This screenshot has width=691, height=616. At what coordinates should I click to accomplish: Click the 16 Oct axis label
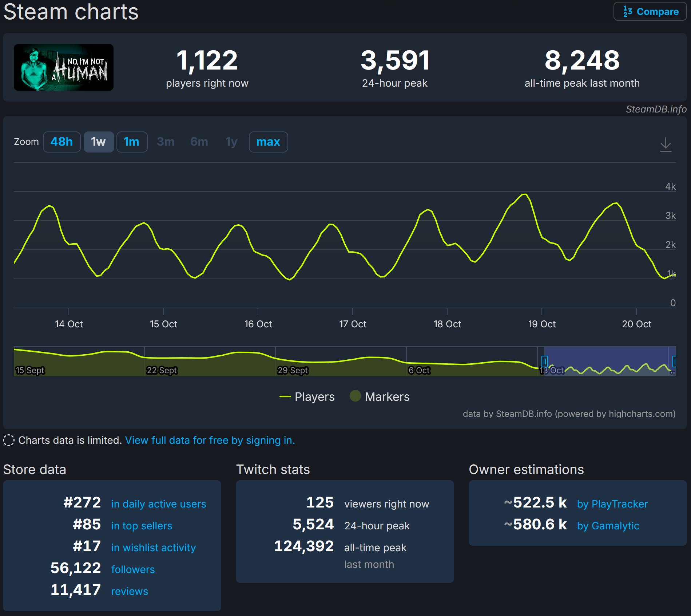pyautogui.click(x=258, y=324)
